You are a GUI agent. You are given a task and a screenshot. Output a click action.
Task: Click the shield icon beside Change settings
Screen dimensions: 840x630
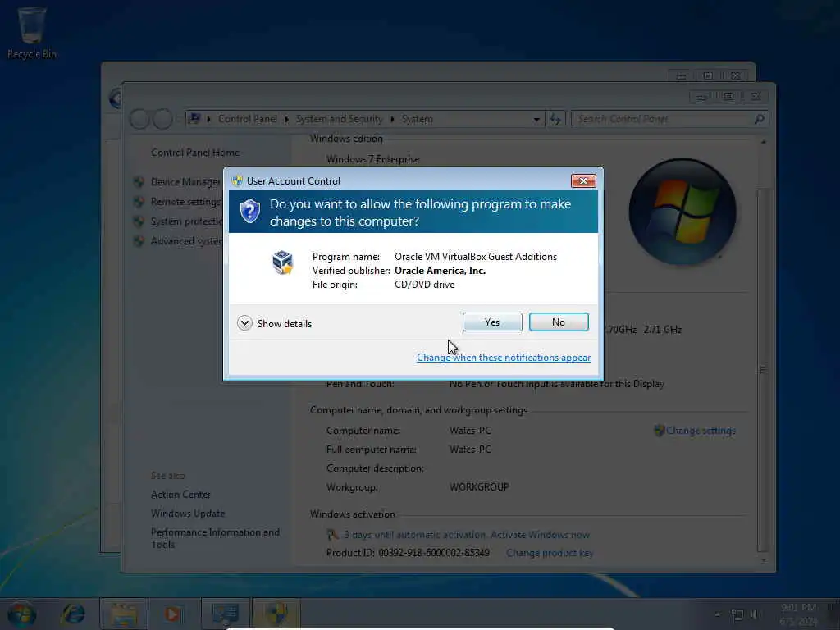(660, 431)
